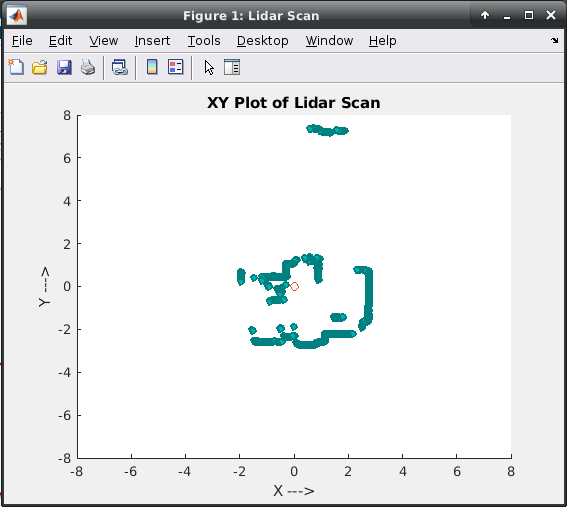Click the 'X --->' axis label
Image resolution: width=567 pixels, height=507 pixels.
pyautogui.click(x=294, y=491)
